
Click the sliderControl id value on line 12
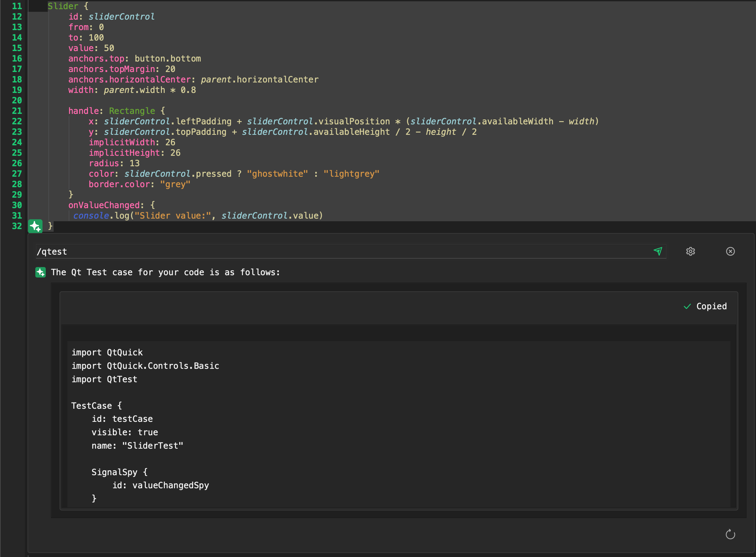tap(122, 16)
